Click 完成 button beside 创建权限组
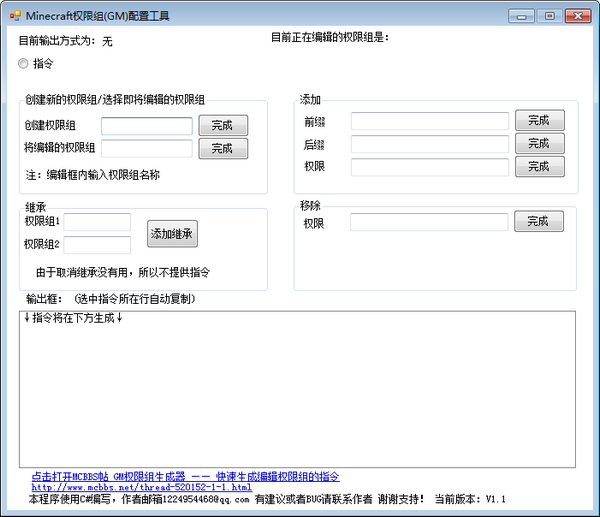Image resolution: width=600 pixels, height=517 pixels. pyautogui.click(x=223, y=126)
